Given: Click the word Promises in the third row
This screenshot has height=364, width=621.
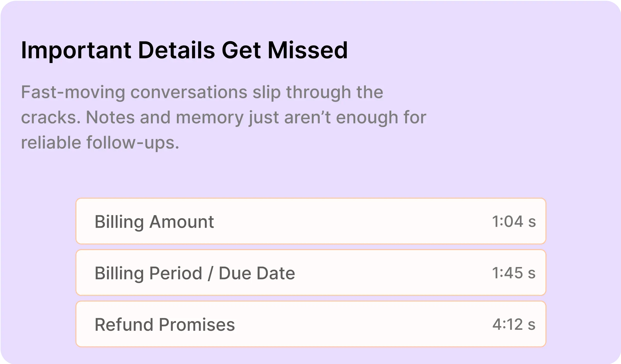Looking at the screenshot, I should (x=197, y=324).
